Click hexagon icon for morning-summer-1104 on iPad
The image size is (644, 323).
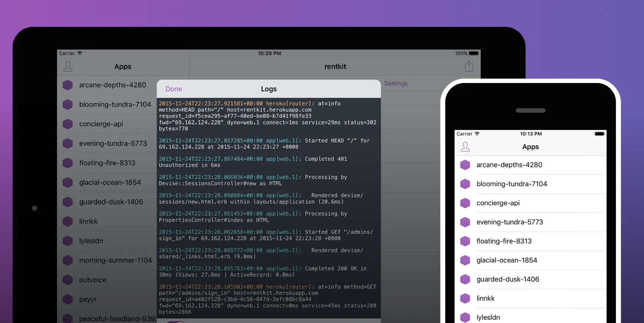[68, 260]
